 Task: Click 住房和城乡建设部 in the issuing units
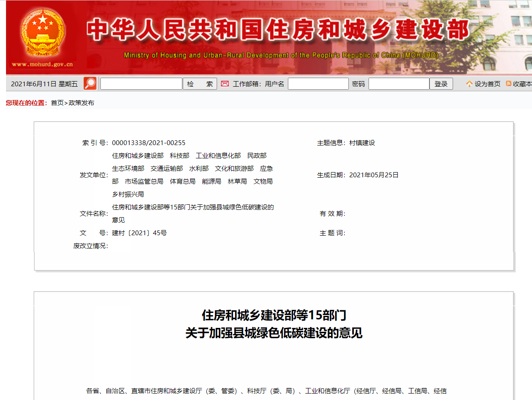[138, 156]
